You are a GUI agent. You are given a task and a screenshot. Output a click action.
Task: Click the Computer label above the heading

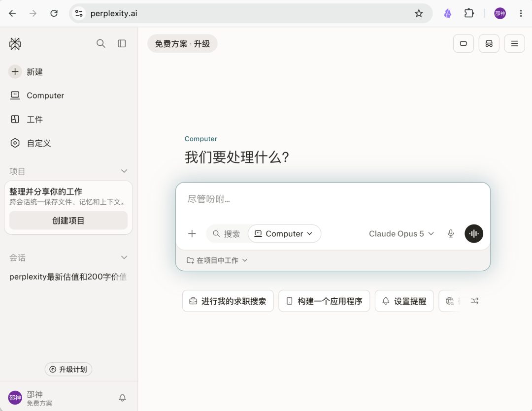point(200,139)
